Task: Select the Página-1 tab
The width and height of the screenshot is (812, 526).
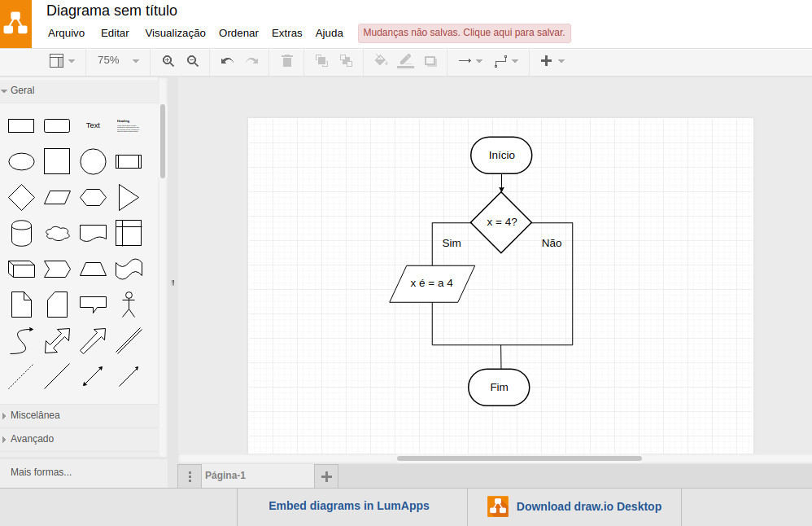Action: [x=225, y=476]
